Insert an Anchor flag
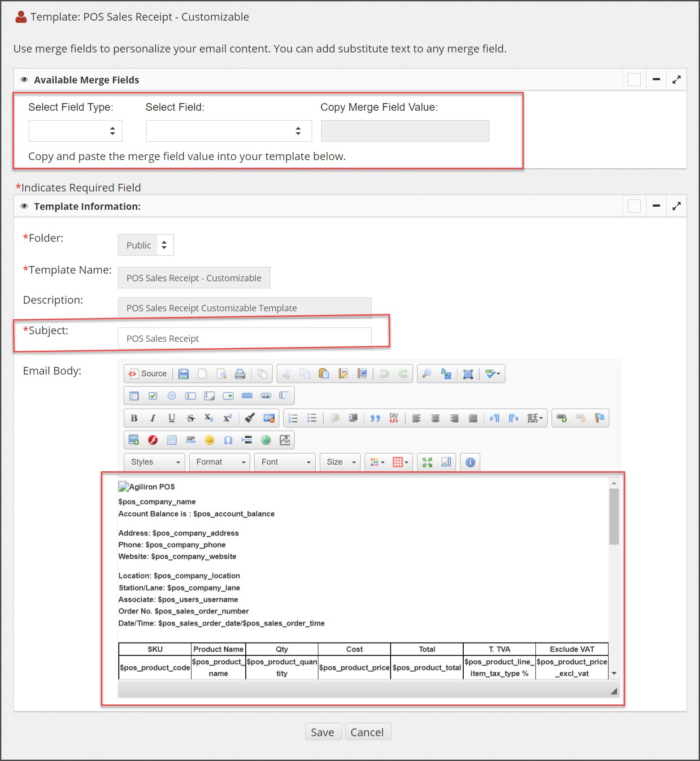Image resolution: width=700 pixels, height=761 pixels. (599, 418)
